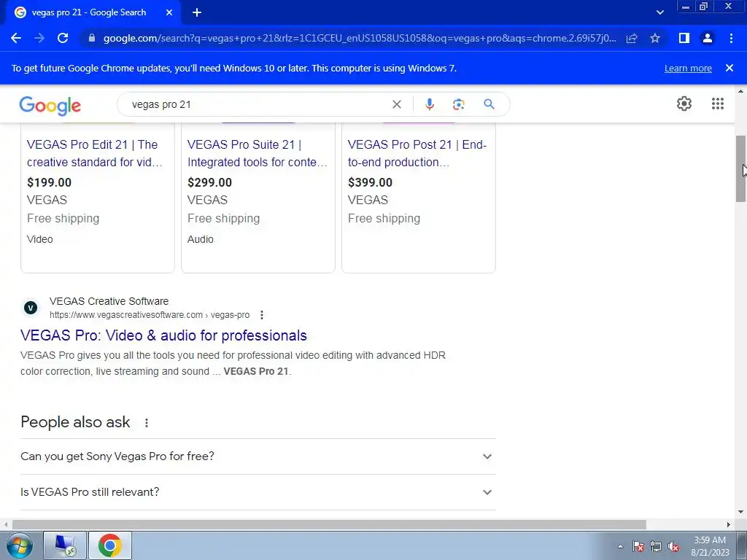
Task: Open VEGAS Pro Edit 21 product link
Action: point(95,153)
